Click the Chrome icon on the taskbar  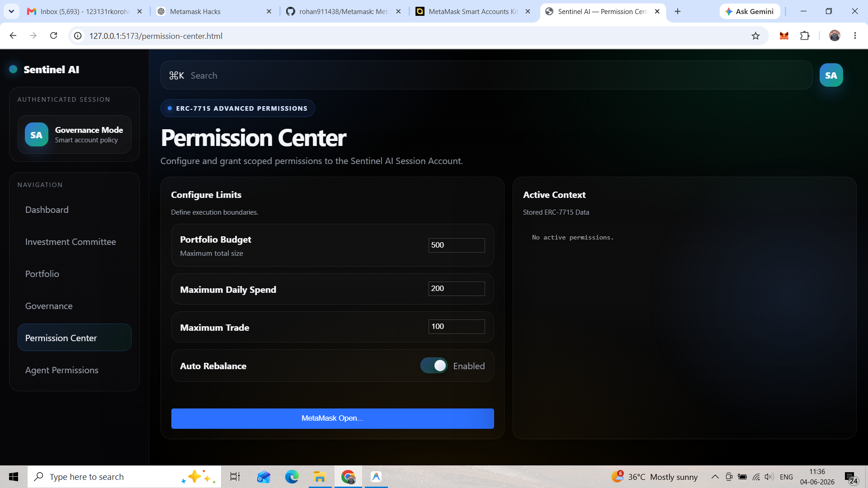pos(348,477)
